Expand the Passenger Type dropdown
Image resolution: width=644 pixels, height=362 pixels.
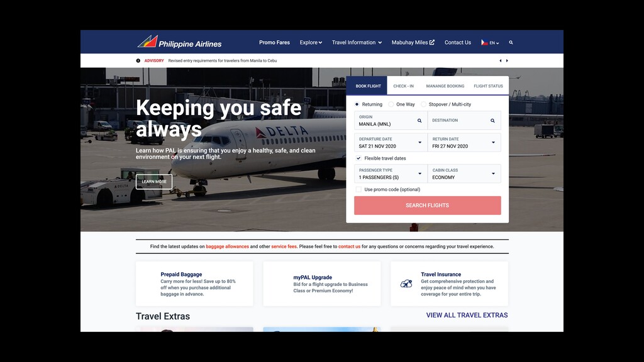[419, 173]
